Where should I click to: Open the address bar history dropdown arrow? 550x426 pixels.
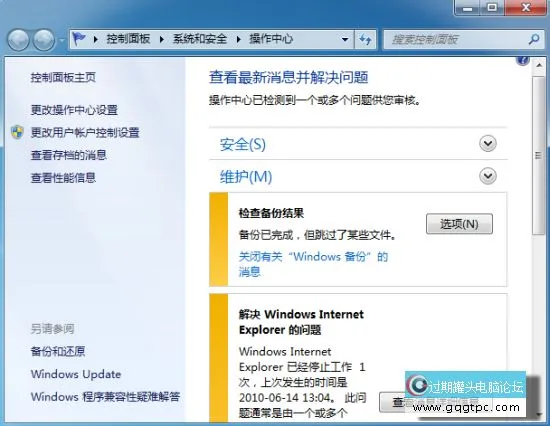[x=345, y=39]
